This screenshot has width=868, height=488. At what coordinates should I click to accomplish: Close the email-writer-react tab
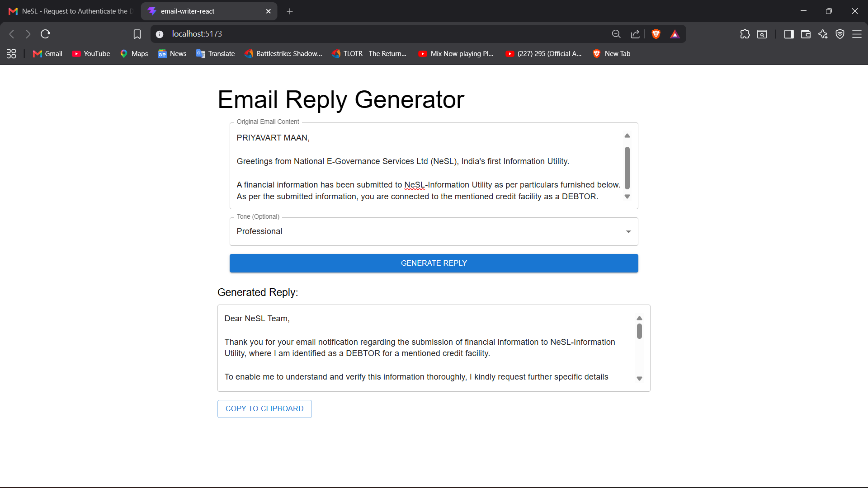point(269,11)
